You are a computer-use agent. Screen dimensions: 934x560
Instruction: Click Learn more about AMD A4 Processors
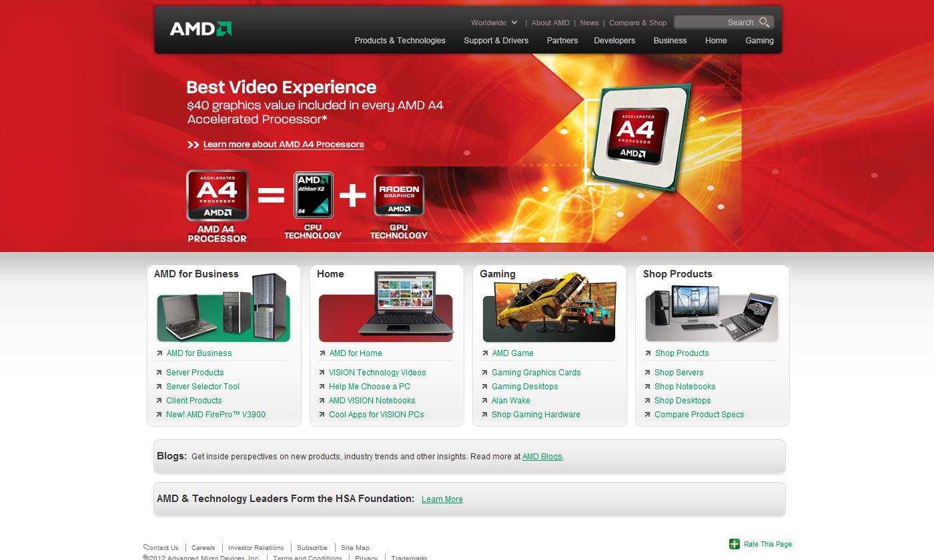coord(284,145)
